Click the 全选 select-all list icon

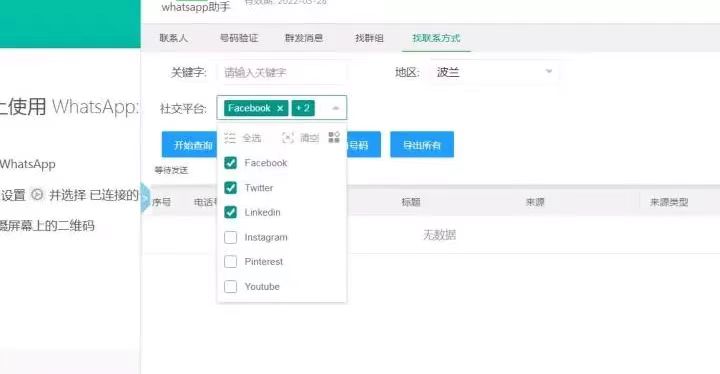point(230,137)
